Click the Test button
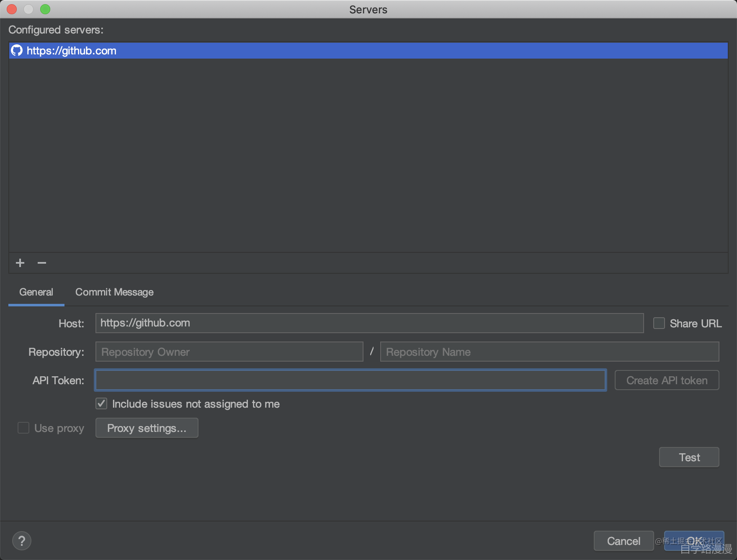 [x=689, y=457]
